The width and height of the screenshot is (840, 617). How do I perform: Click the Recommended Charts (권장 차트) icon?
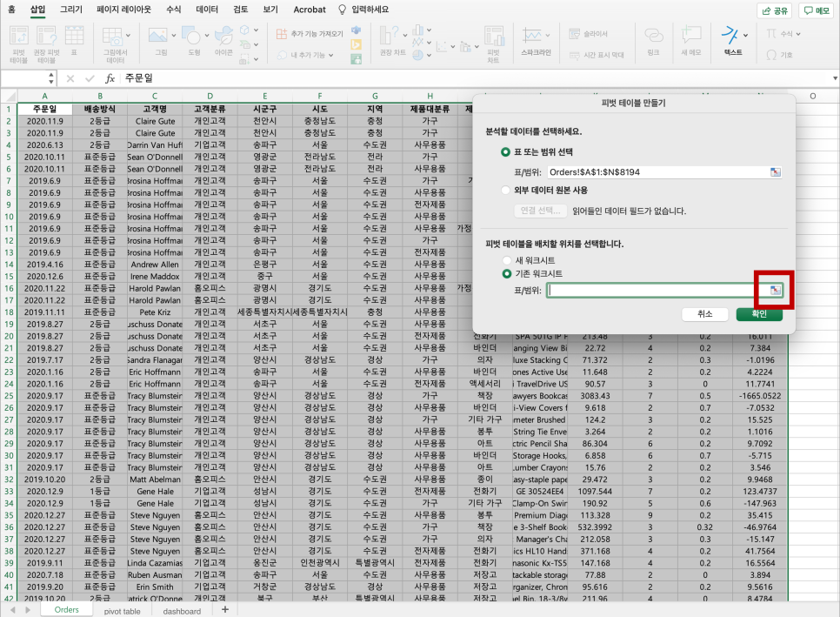[x=389, y=36]
